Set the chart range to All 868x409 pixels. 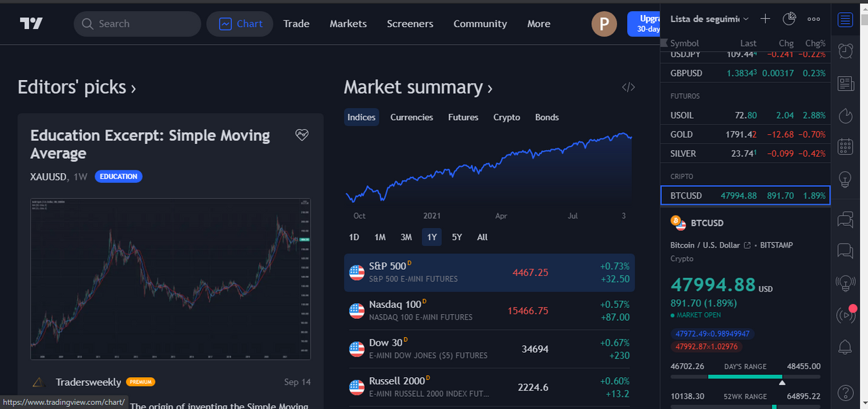pos(482,237)
